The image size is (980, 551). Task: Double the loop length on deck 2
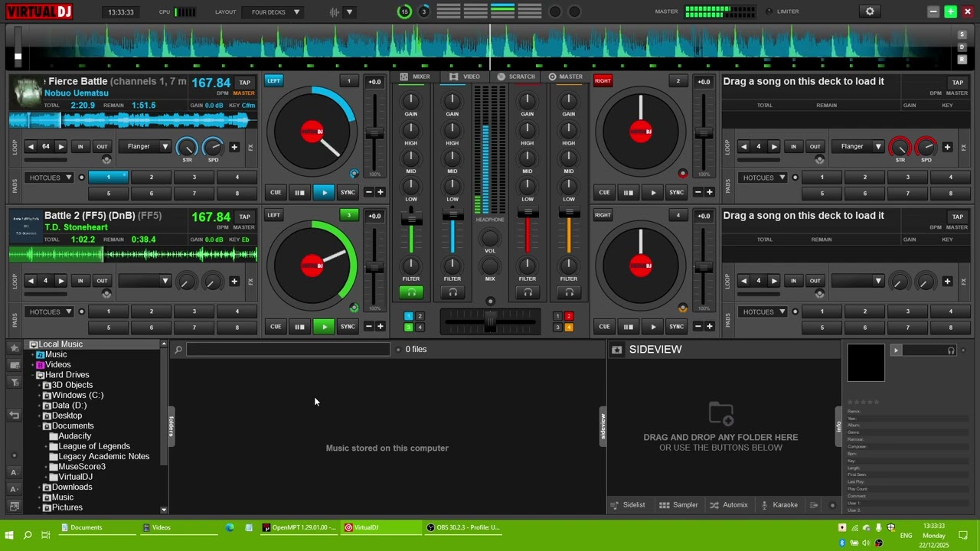point(774,147)
